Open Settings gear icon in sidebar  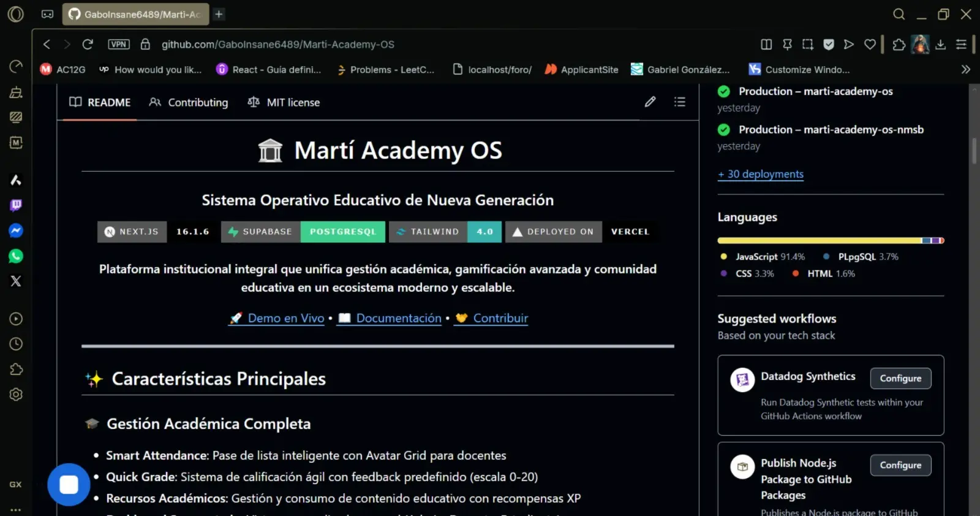click(x=16, y=395)
